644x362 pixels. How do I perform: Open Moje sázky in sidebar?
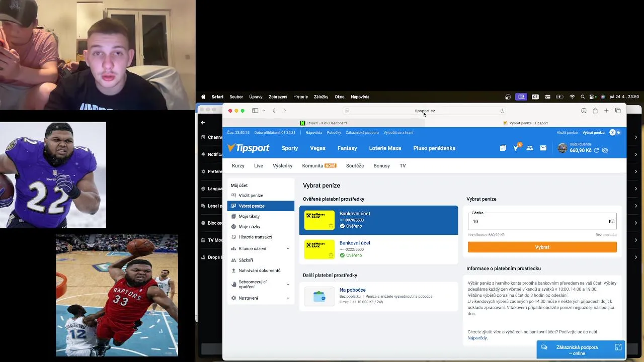(x=261, y=227)
